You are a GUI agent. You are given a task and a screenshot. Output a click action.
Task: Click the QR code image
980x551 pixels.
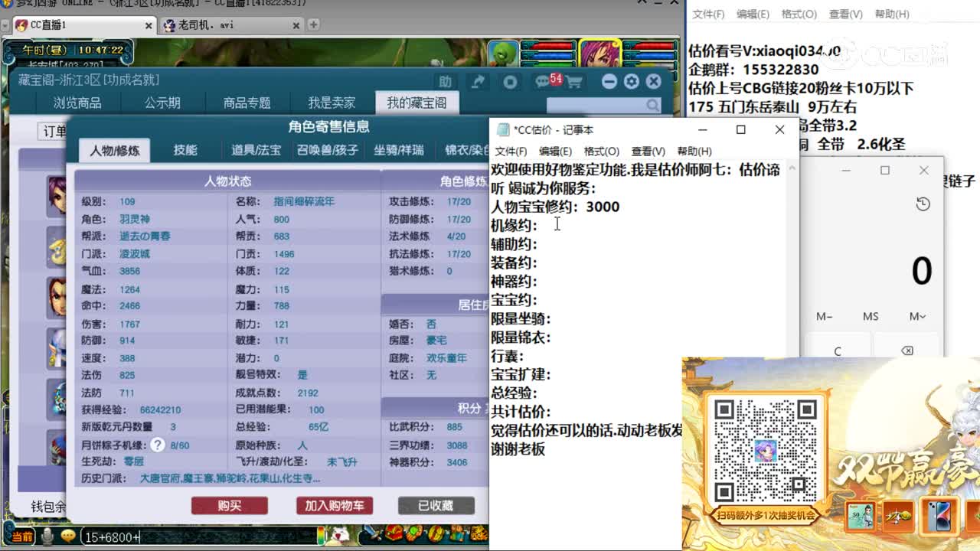click(765, 450)
